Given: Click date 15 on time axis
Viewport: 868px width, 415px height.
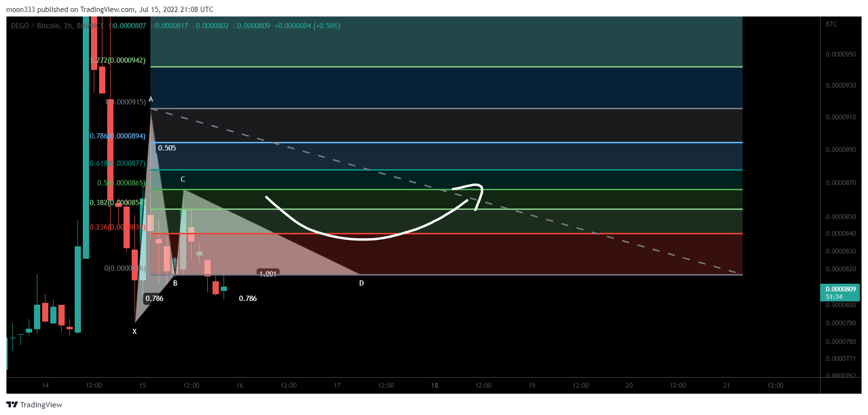Looking at the screenshot, I should pos(143,385).
